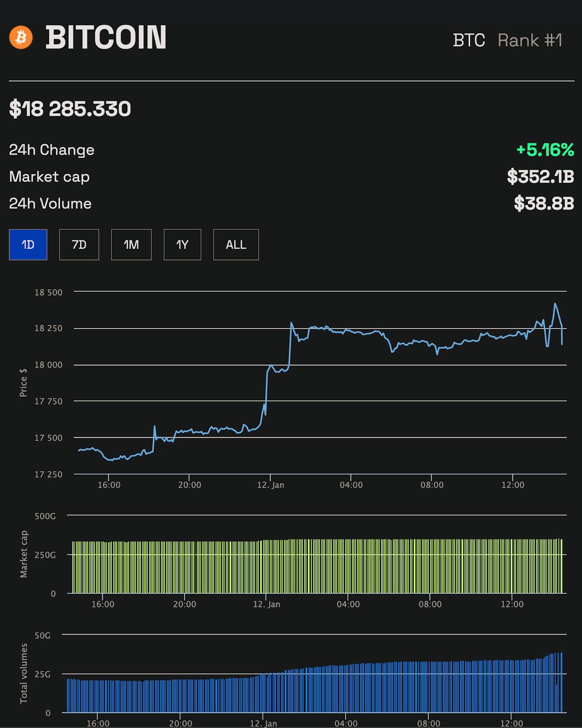Click the highest peak on price line

click(555, 303)
